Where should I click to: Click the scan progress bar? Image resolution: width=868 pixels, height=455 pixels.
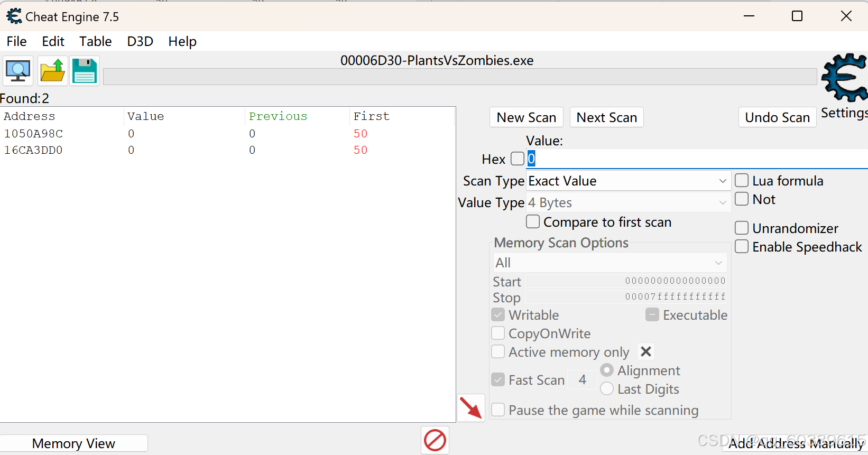pos(460,77)
